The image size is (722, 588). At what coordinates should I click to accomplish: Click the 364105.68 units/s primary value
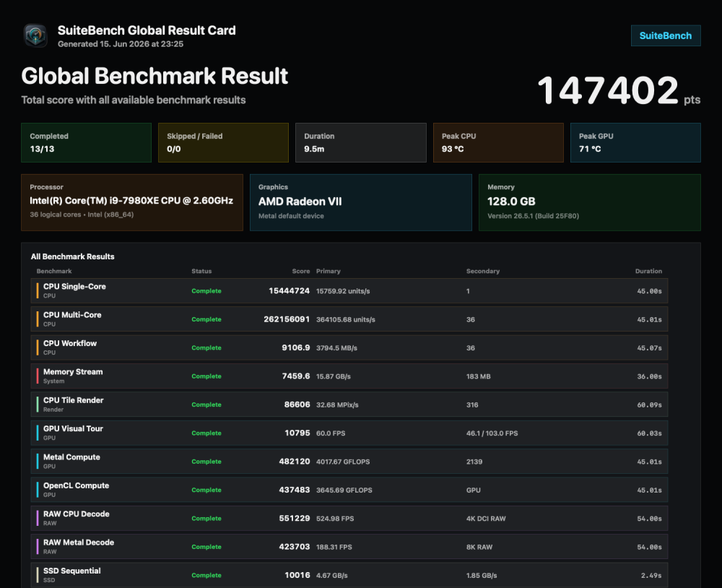tap(346, 320)
